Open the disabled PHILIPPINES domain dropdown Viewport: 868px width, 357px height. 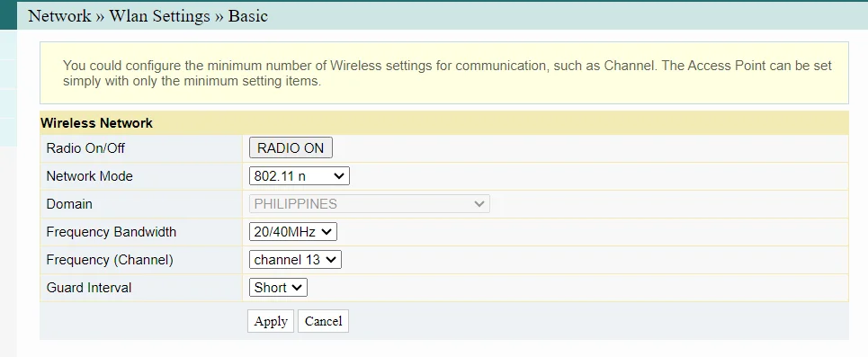click(369, 204)
